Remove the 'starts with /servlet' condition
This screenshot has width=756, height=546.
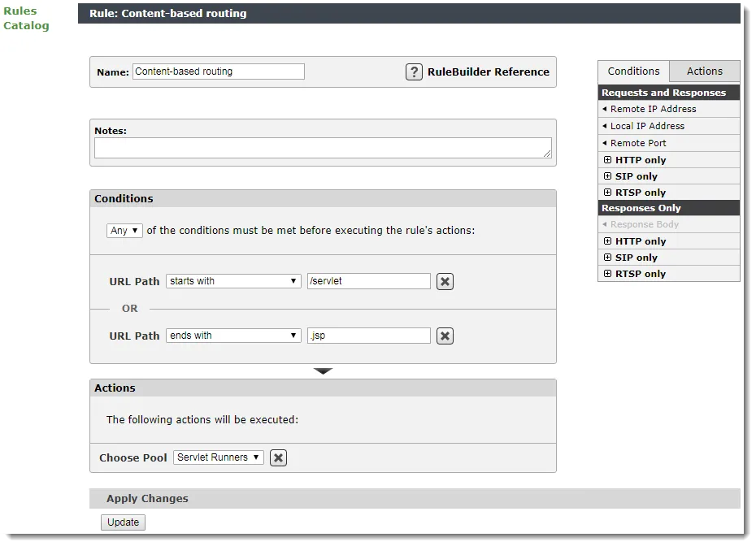(x=445, y=281)
